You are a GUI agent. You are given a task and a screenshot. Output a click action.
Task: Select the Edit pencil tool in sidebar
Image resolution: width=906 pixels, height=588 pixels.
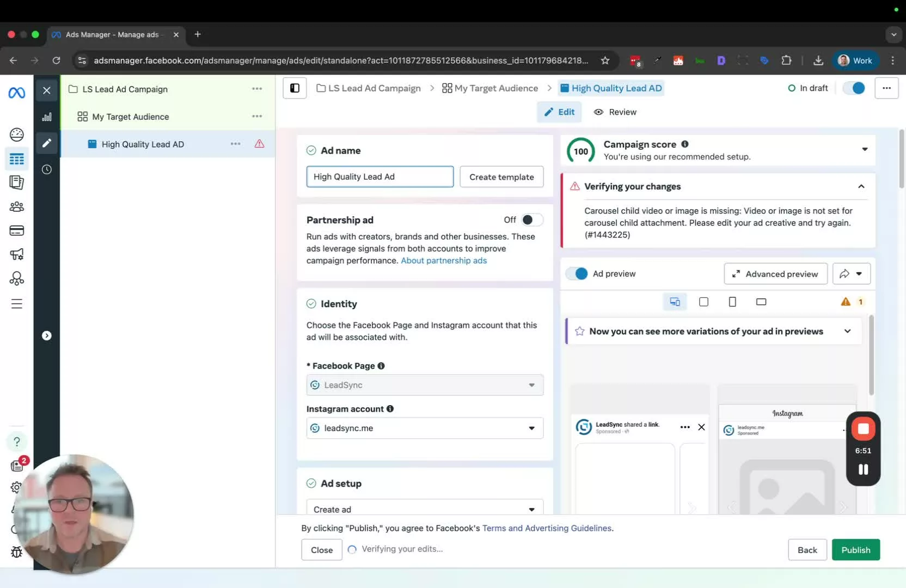coord(47,143)
